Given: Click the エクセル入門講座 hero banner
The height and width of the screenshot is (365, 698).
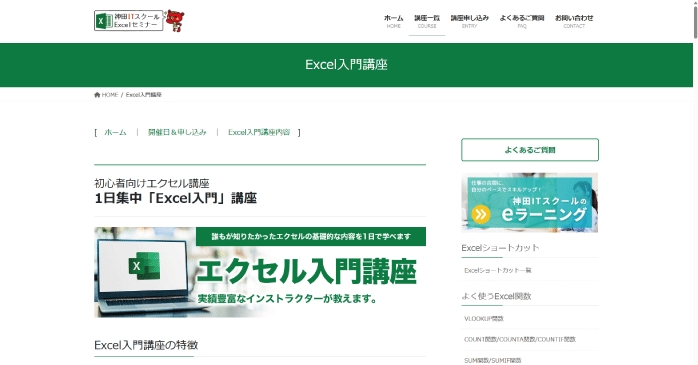Looking at the screenshot, I should [x=260, y=272].
